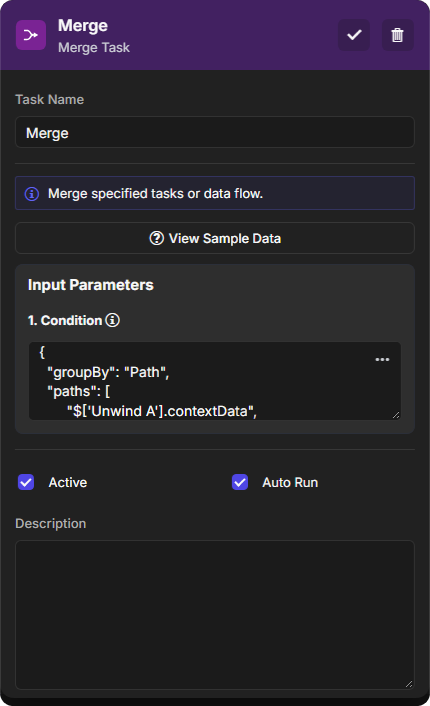Toggle the Auto Run checkbox

(x=240, y=482)
